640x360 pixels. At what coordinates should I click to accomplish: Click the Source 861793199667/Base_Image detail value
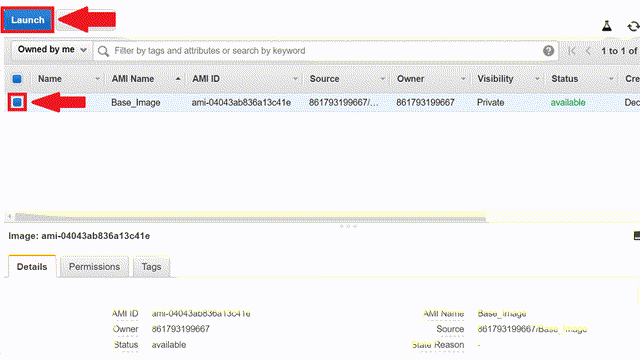[532, 329]
